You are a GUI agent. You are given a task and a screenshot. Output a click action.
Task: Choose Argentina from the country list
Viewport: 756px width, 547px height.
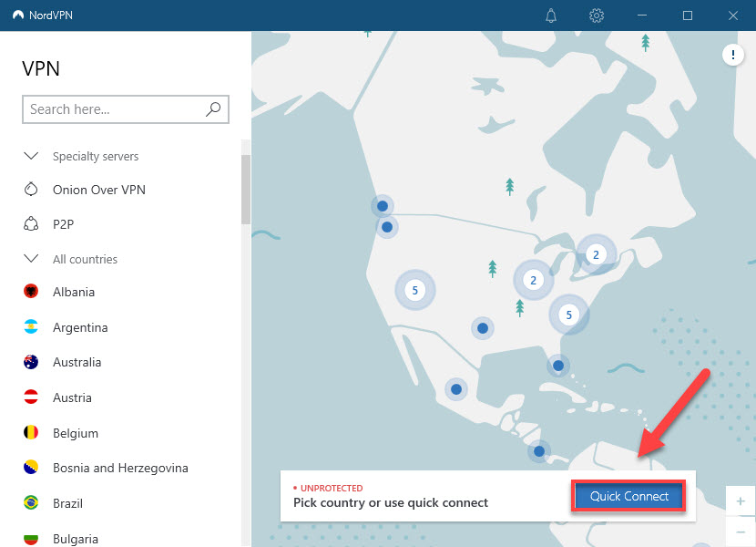[x=80, y=327]
